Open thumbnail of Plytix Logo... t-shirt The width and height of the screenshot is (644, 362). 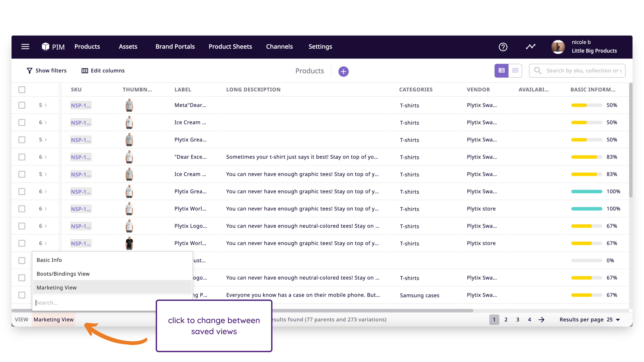[x=129, y=226]
